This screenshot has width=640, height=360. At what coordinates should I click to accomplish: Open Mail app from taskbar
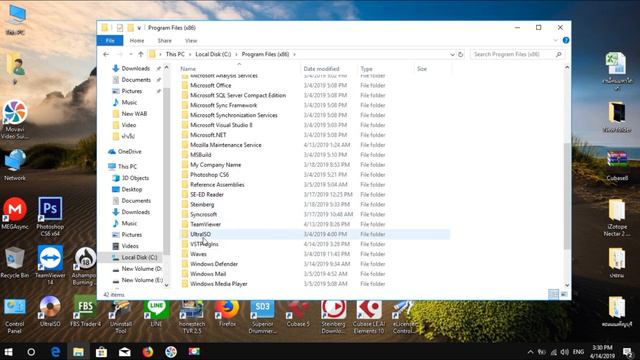pos(125,352)
